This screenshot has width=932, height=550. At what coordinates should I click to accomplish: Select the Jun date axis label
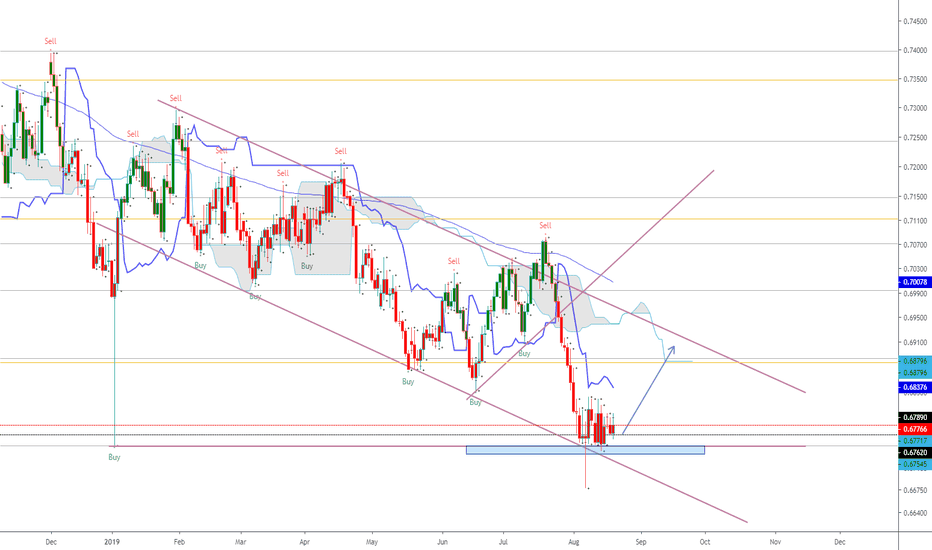click(x=442, y=542)
